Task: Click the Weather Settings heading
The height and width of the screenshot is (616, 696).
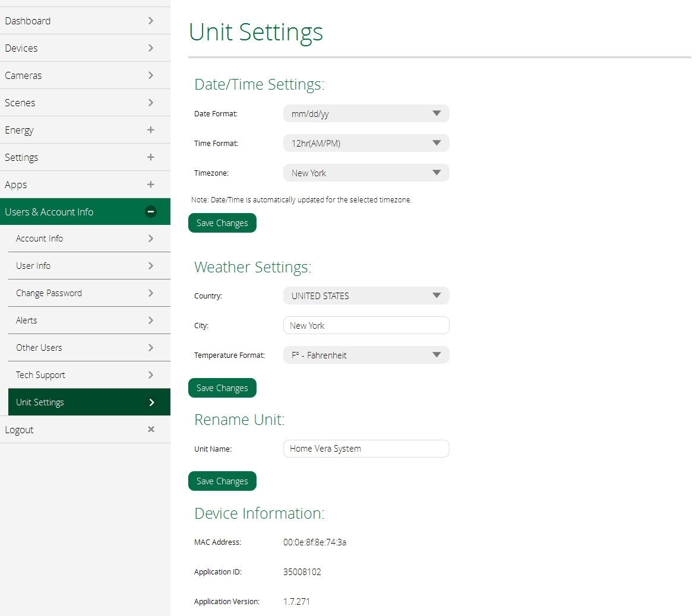Action: 253,267
